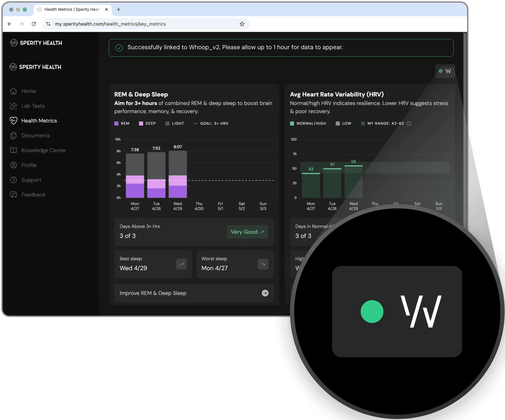Click the GOAL: 3+ HRS legend label

tap(214, 124)
